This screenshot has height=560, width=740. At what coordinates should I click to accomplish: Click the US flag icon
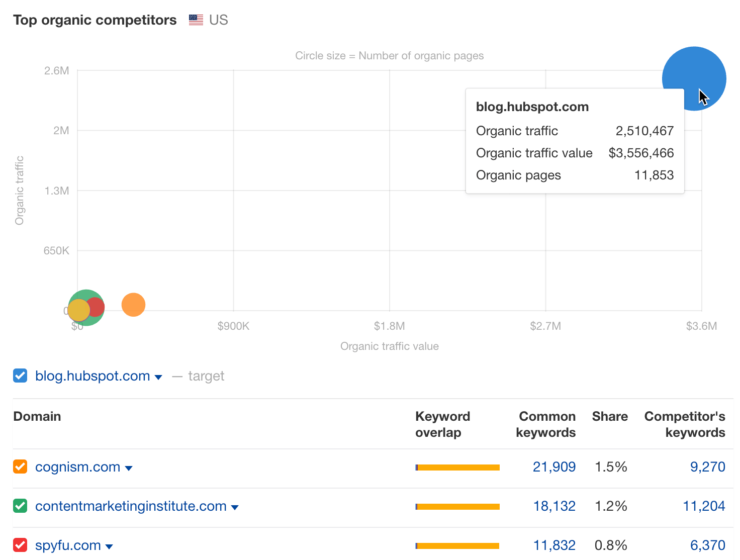tap(195, 19)
